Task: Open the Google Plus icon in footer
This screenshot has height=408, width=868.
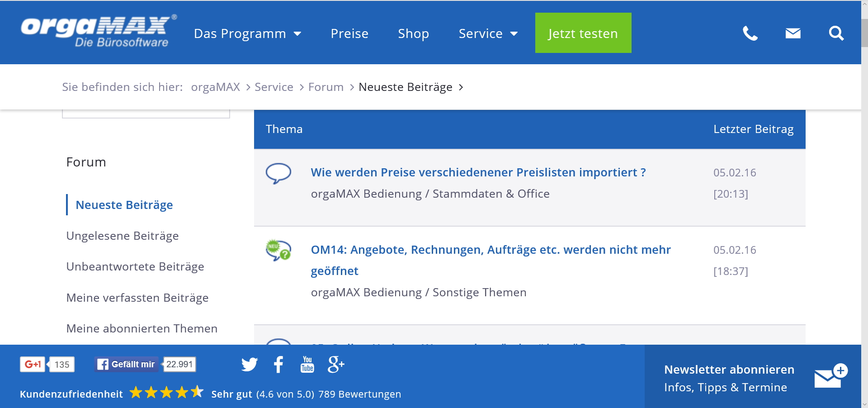Action: 336,364
